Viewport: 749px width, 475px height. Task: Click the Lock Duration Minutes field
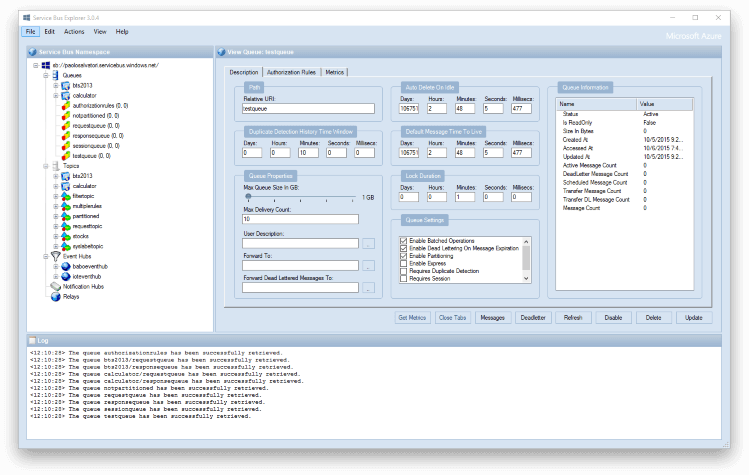pyautogui.click(x=465, y=197)
